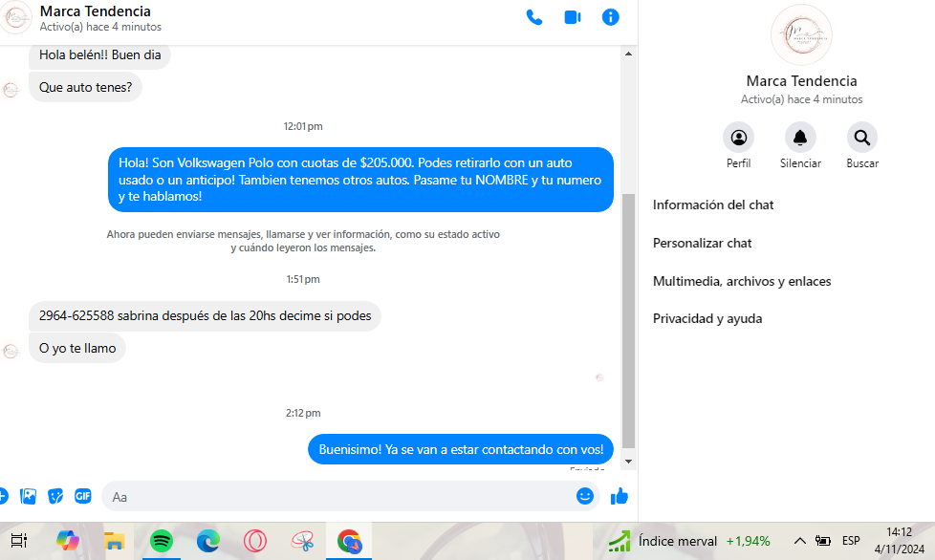Open File Explorer from the taskbar

click(x=114, y=541)
